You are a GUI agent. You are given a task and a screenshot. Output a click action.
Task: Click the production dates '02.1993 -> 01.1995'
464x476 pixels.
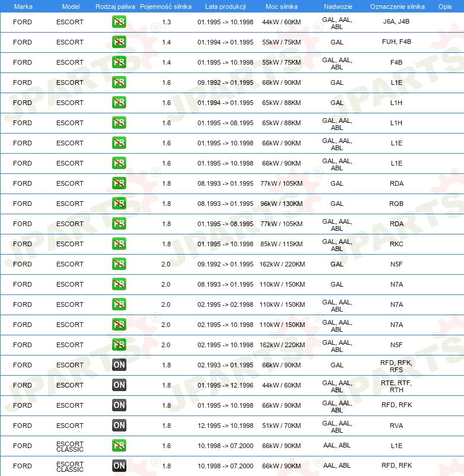(x=225, y=365)
